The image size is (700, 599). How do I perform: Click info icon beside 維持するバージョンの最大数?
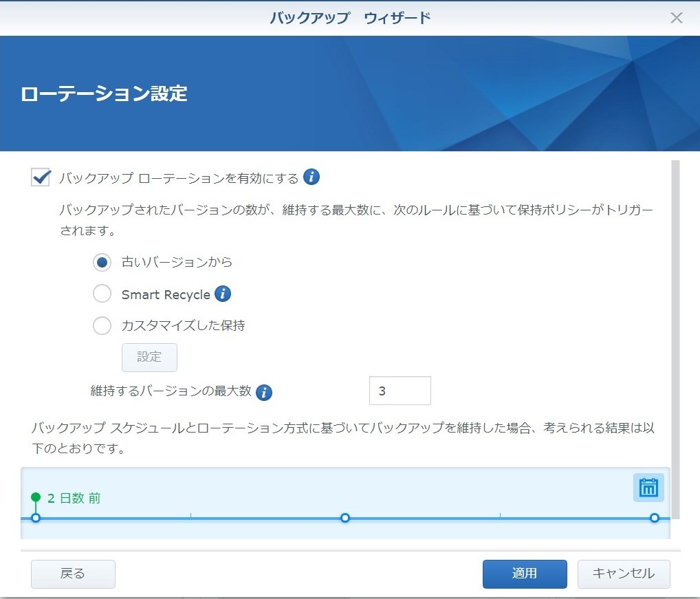tap(263, 393)
